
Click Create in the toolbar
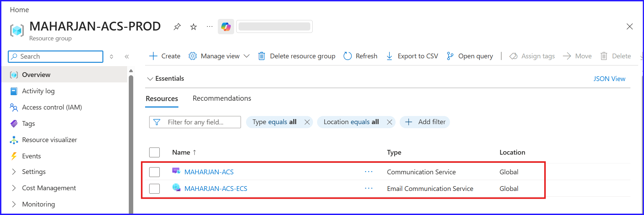tap(165, 56)
